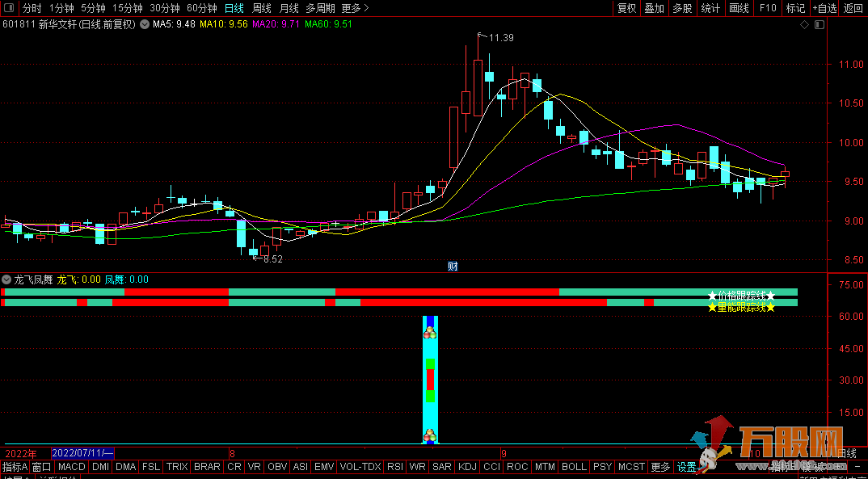Switch to the 30分钟 period
The height and width of the screenshot is (479, 868).
pyautogui.click(x=164, y=8)
